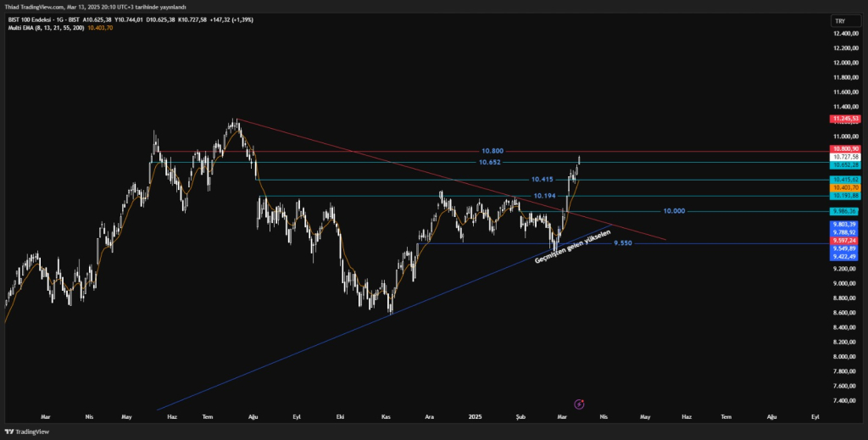Open the TRY currency selector
This screenshot has width=868, height=440.
(x=845, y=21)
